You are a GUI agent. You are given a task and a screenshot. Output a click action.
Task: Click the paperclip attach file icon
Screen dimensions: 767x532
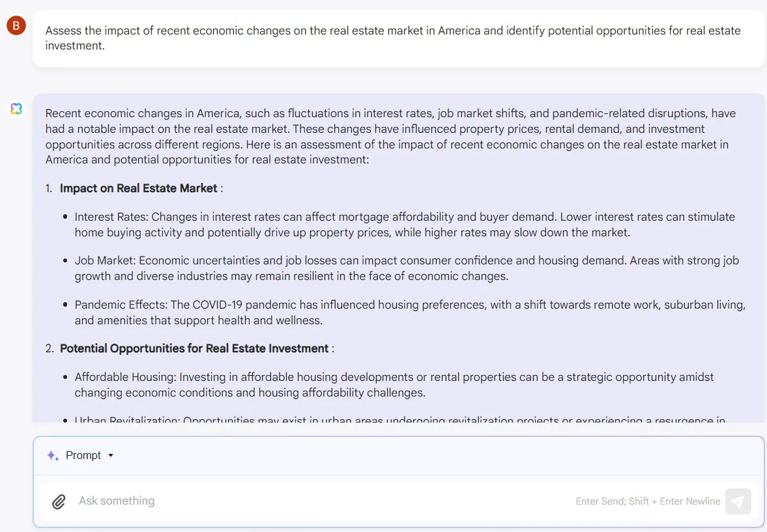click(59, 501)
